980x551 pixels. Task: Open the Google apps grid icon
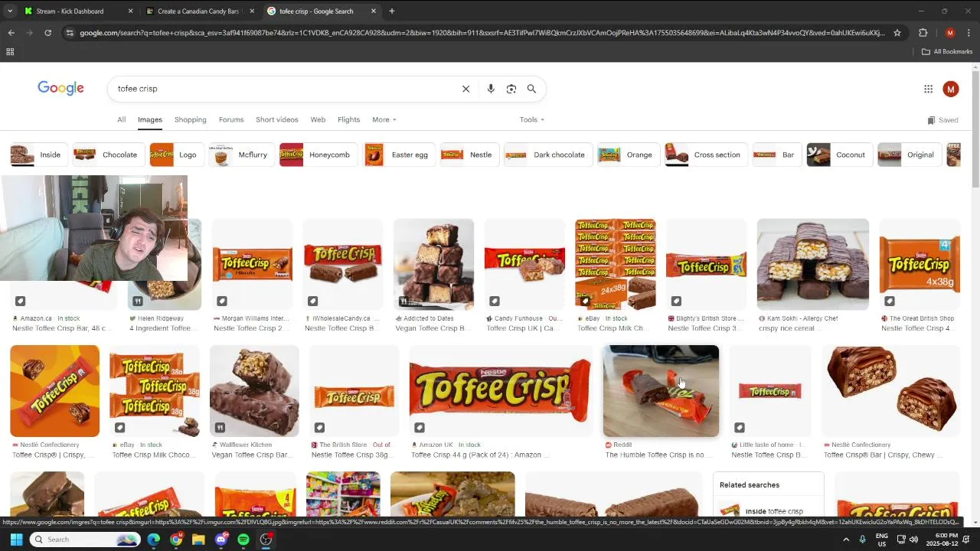(x=928, y=89)
